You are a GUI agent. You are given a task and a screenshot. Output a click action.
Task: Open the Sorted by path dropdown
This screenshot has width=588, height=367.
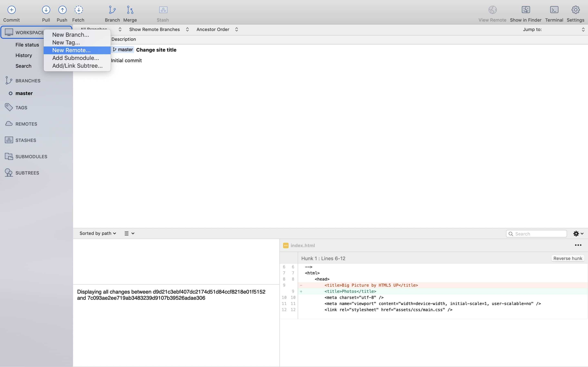click(x=97, y=233)
